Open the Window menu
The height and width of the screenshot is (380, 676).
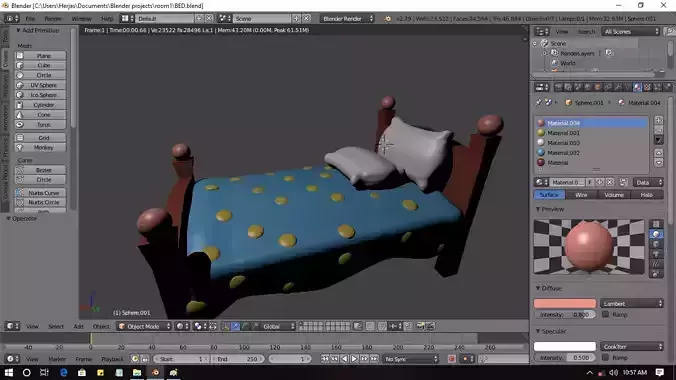pos(81,19)
